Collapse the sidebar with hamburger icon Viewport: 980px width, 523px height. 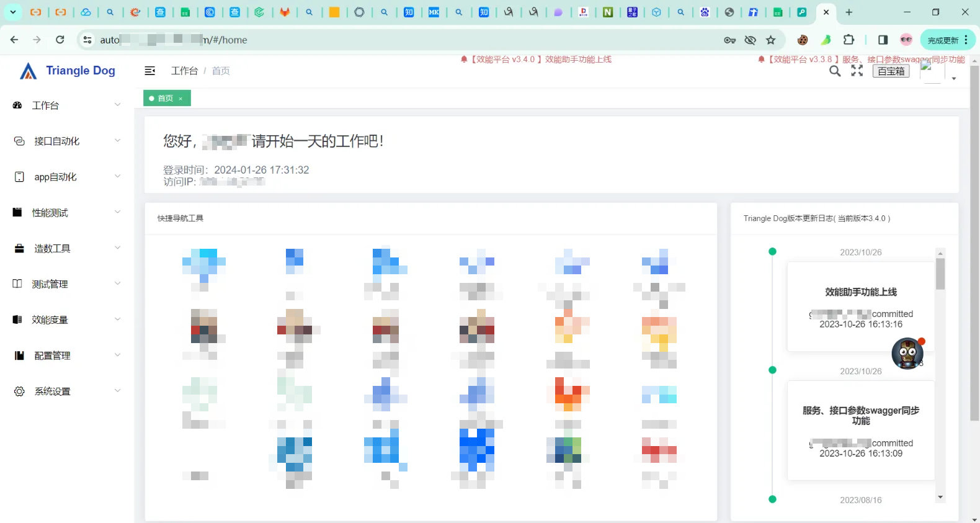[x=149, y=71]
